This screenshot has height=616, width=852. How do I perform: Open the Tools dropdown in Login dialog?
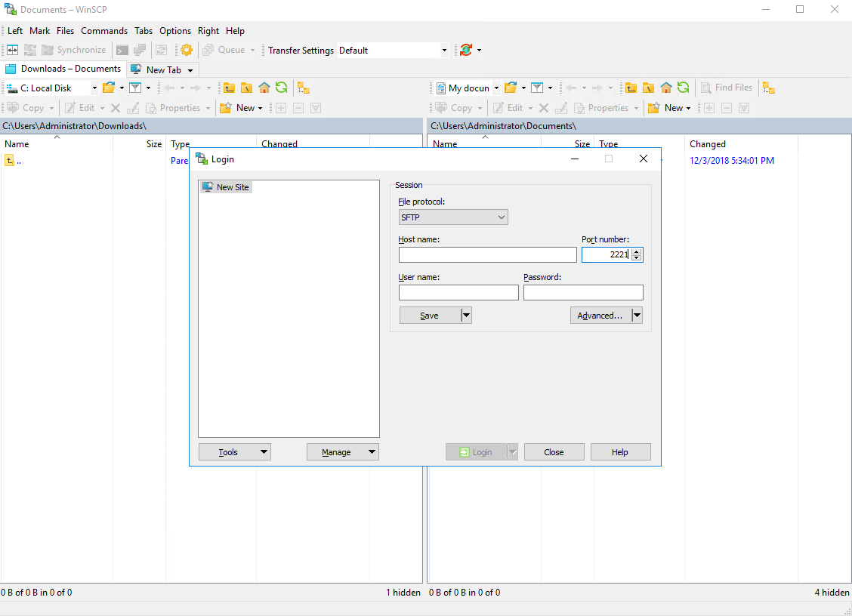coord(234,452)
